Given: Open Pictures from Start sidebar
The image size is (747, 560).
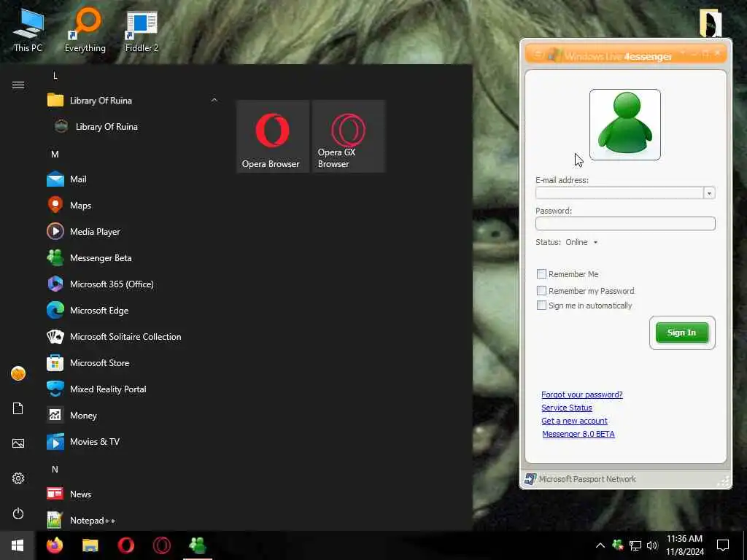Looking at the screenshot, I should (18, 443).
